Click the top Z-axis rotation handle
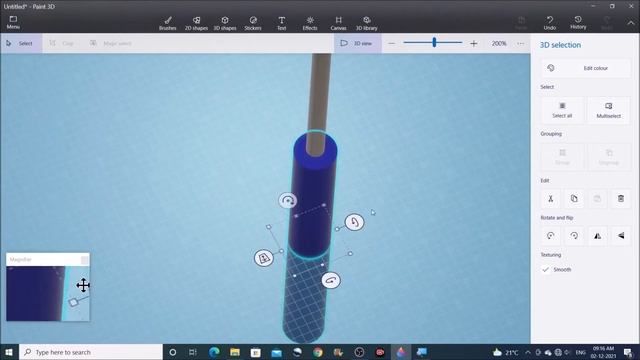Screen dimensions: 640x360 pyautogui.click(x=288, y=200)
